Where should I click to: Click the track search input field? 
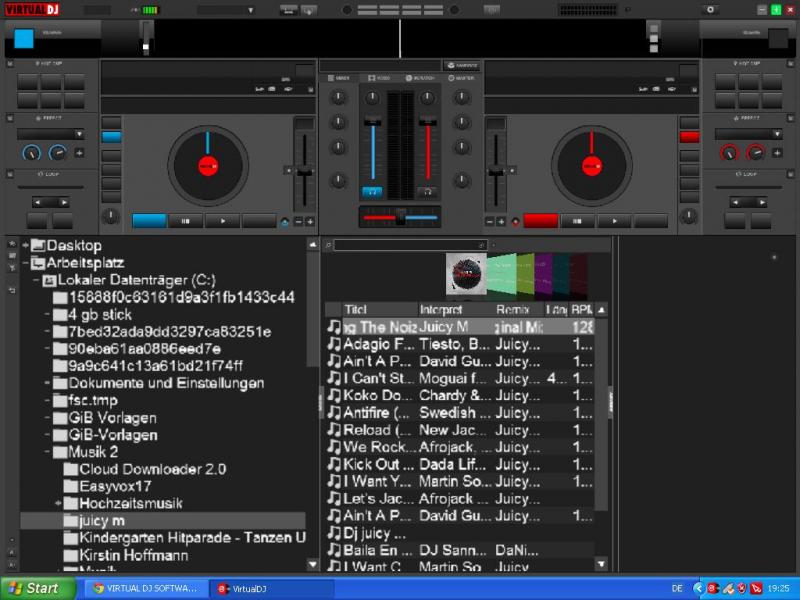[405, 245]
